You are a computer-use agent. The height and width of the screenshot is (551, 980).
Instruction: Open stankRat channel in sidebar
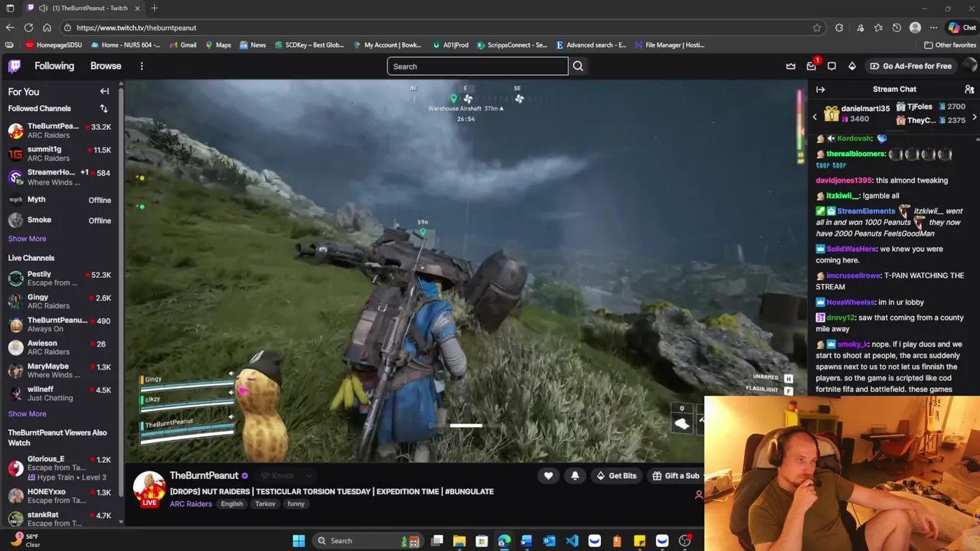click(x=60, y=519)
